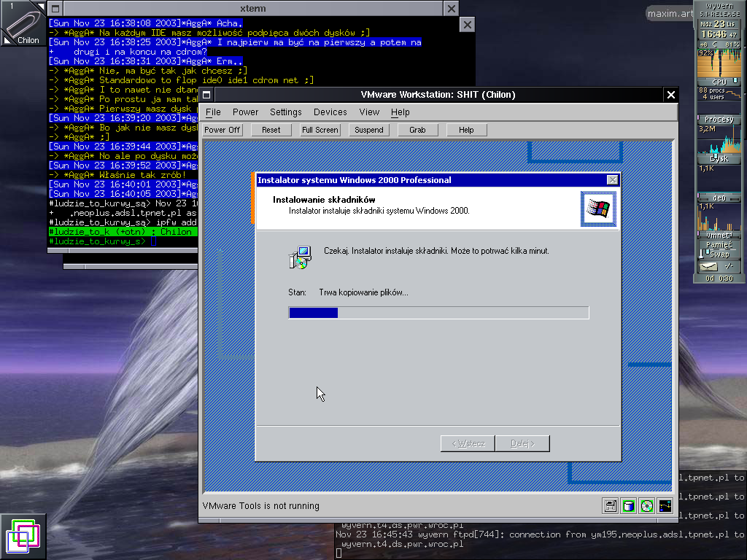Click the Windows flag logo in installer
The width and height of the screenshot is (747, 560).
599,209
